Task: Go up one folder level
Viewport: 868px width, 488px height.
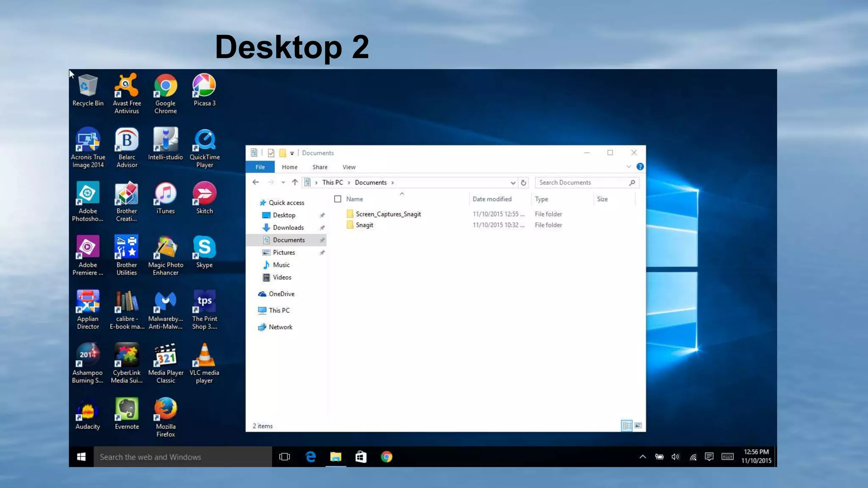Action: click(295, 182)
